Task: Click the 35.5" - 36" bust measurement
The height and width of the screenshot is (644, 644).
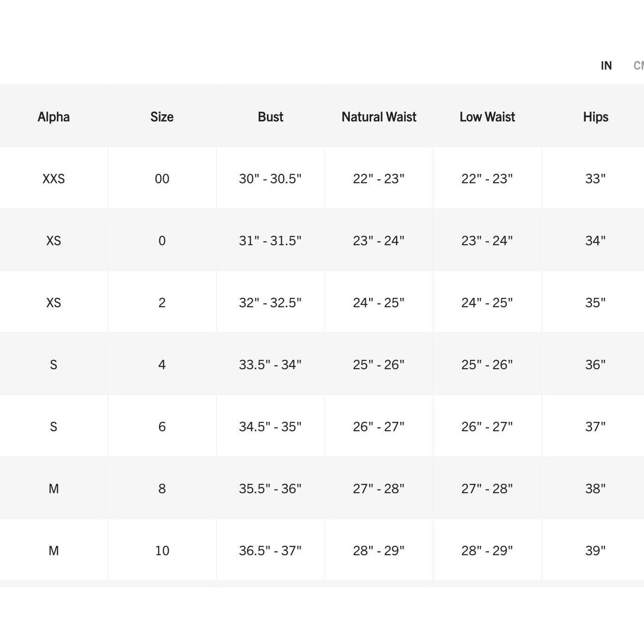Action: click(x=270, y=489)
